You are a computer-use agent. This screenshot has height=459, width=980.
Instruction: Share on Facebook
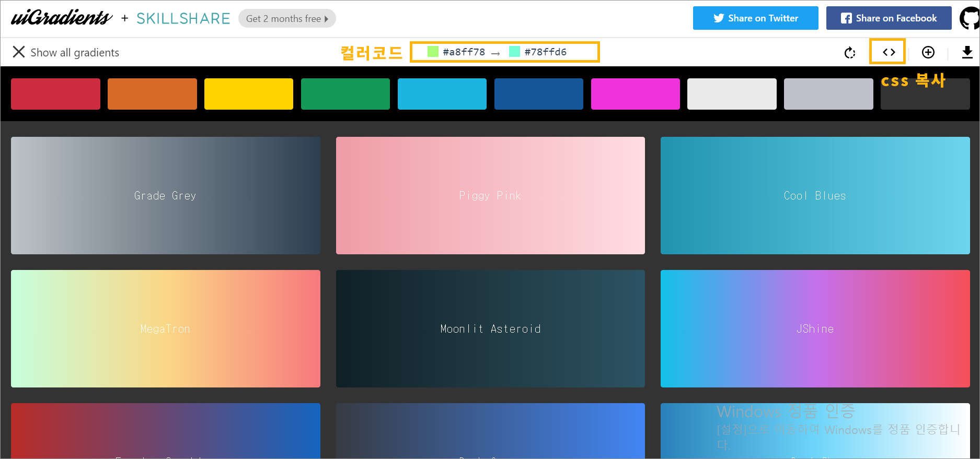[x=889, y=18]
